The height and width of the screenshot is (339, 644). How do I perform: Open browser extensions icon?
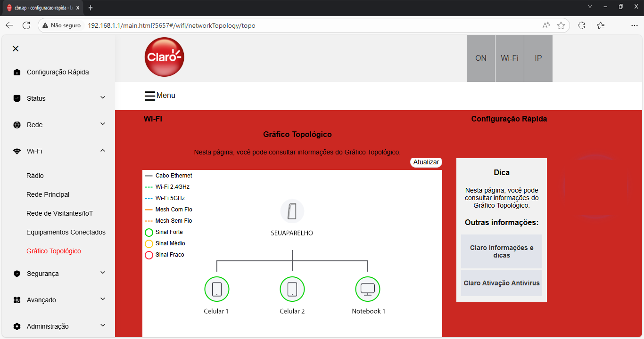581,25
